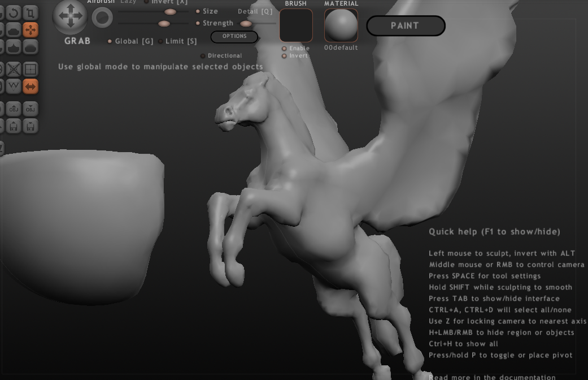
Task: Select the Pinch brush icon
Action: click(x=14, y=47)
